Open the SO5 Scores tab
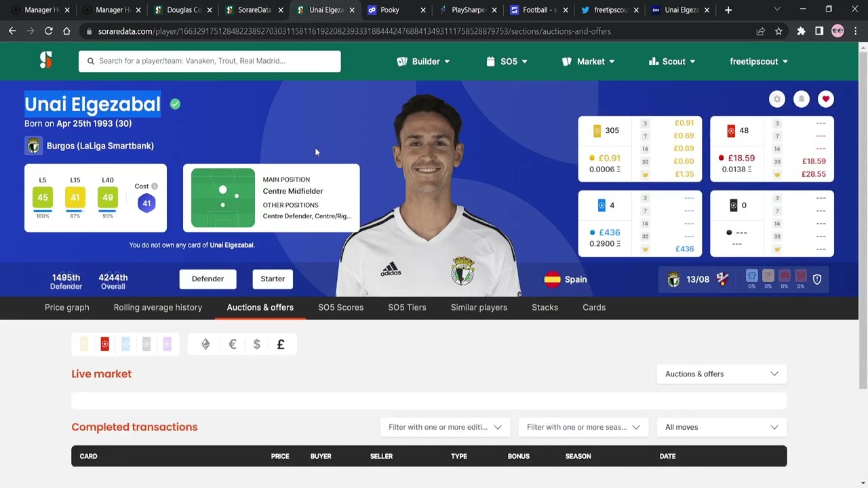 (x=341, y=308)
